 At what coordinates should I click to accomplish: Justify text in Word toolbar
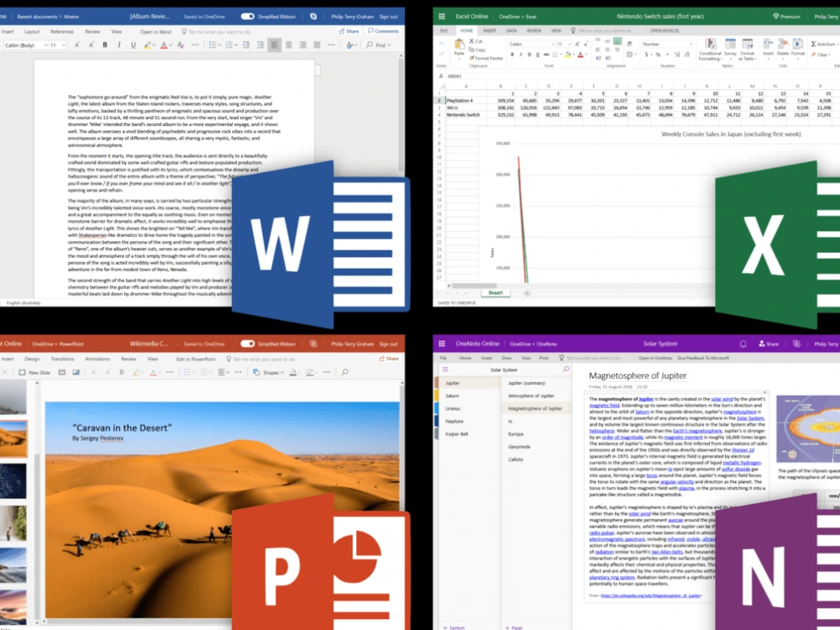coord(318,45)
